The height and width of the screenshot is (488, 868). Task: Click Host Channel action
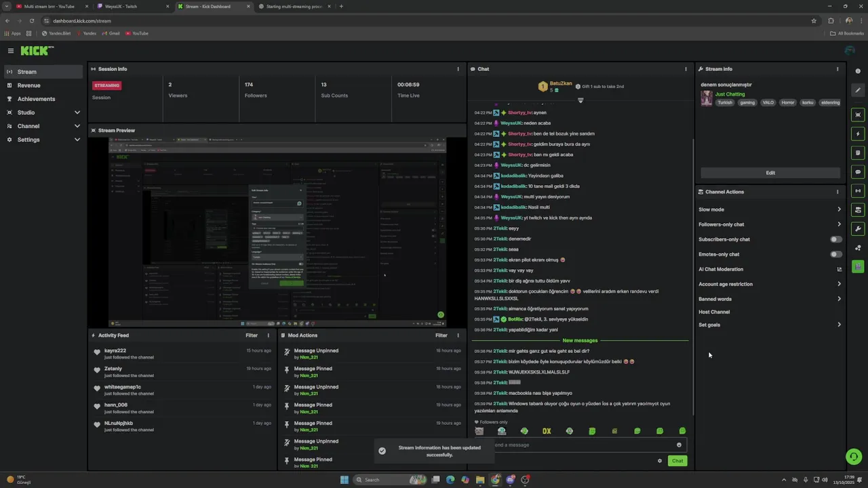pyautogui.click(x=714, y=312)
